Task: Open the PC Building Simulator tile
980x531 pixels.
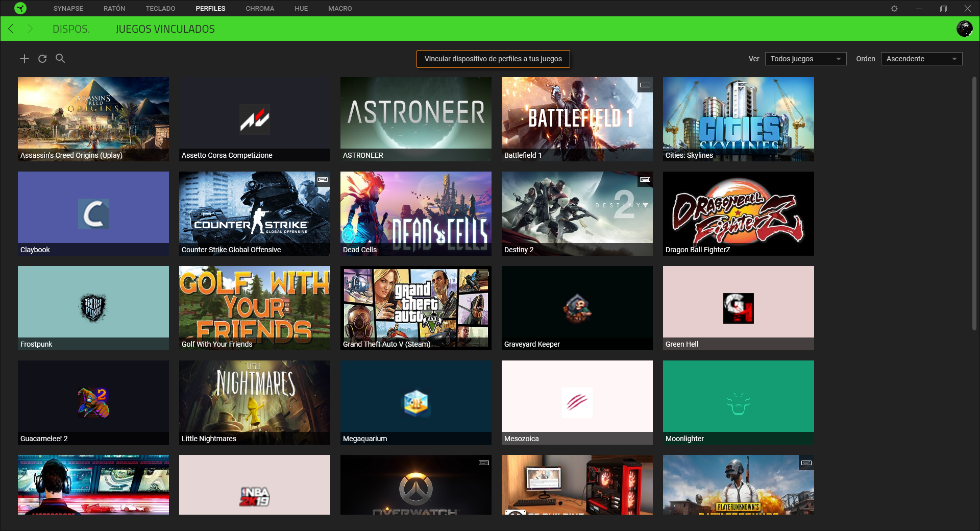Action: point(577,485)
